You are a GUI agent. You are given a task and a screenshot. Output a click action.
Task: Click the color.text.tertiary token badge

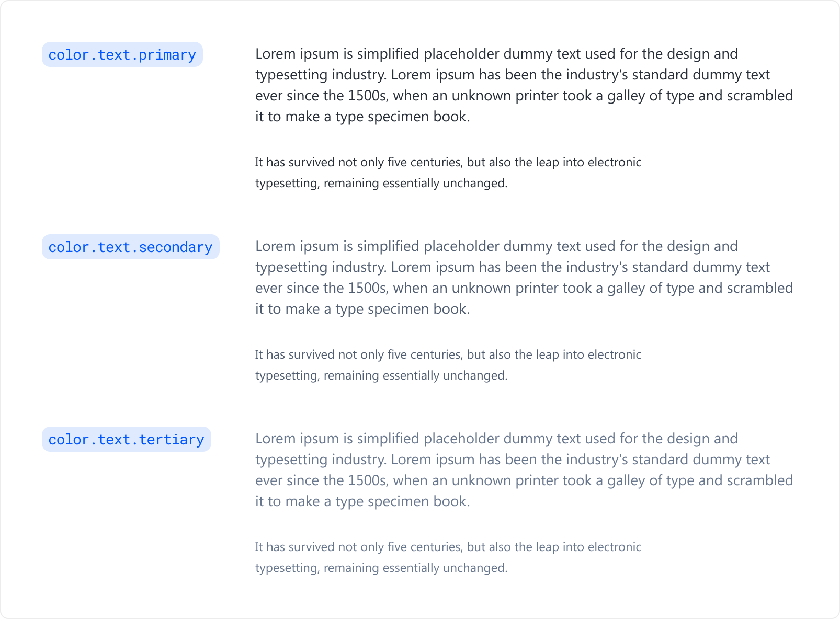(126, 440)
